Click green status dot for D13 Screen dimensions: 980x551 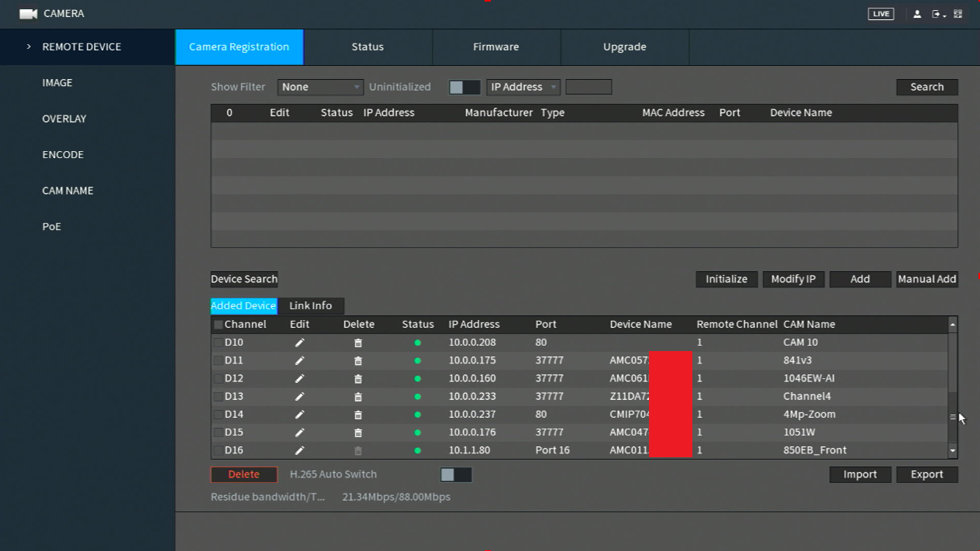click(x=417, y=397)
